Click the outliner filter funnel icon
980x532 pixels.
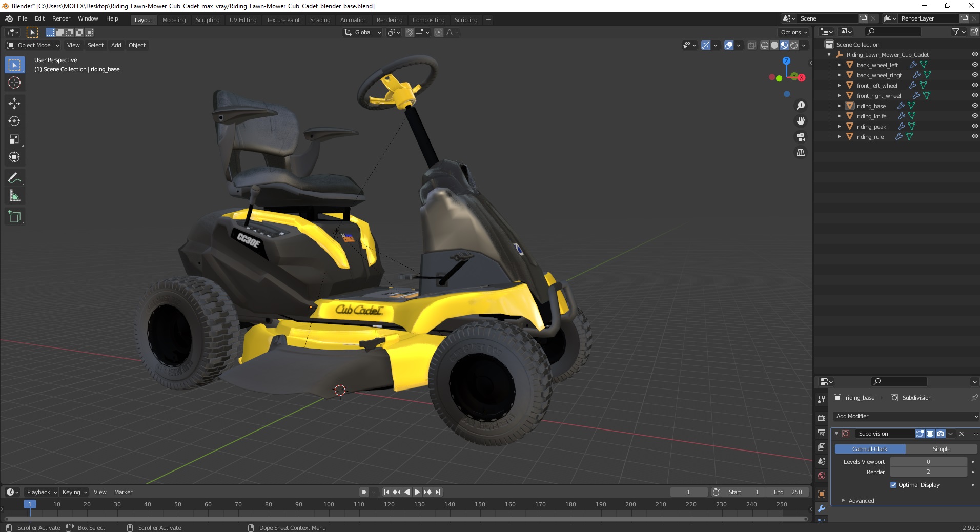coord(956,32)
